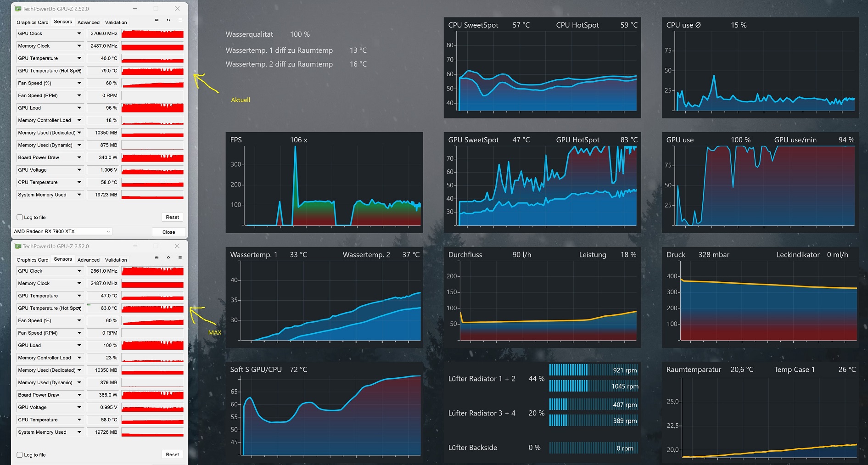The height and width of the screenshot is (465, 868).
Task: Open Advanced tab in lower GPU-Z window
Action: click(89, 260)
